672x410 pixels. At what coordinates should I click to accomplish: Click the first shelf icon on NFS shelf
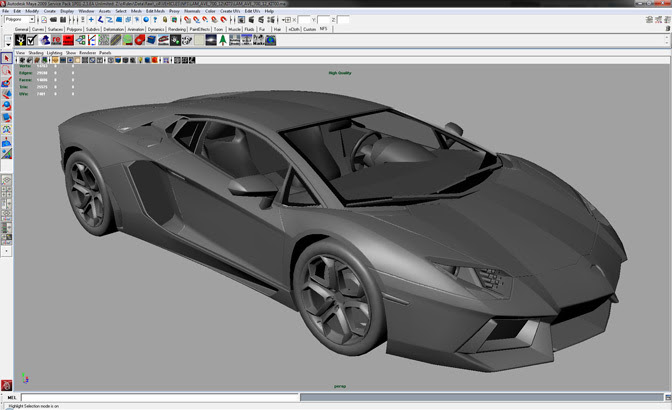(20, 40)
